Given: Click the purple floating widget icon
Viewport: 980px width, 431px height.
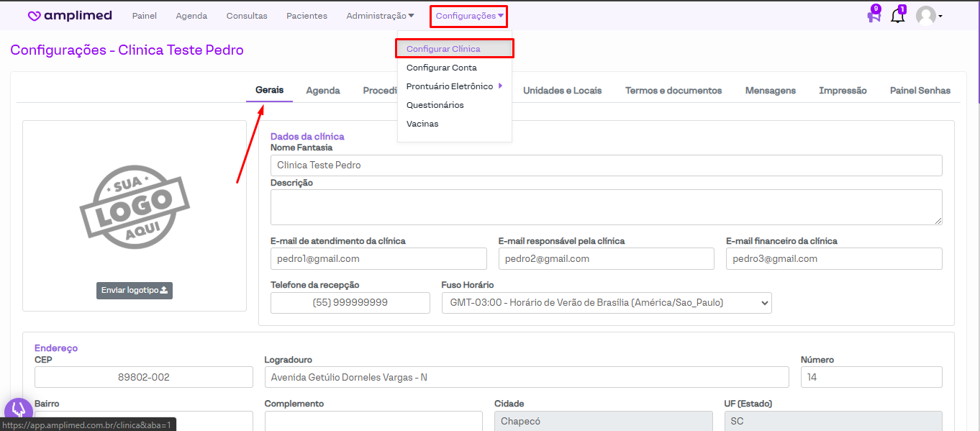Looking at the screenshot, I should pos(18,411).
